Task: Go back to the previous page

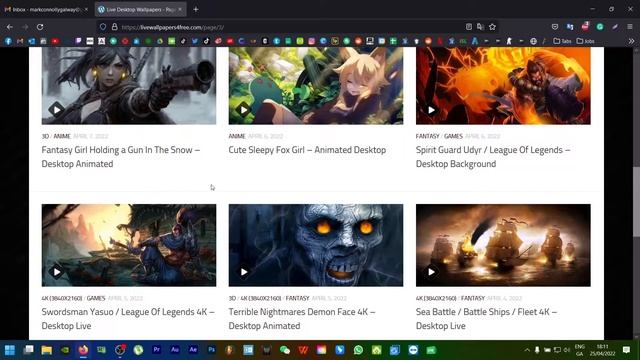Action: click(x=10, y=27)
